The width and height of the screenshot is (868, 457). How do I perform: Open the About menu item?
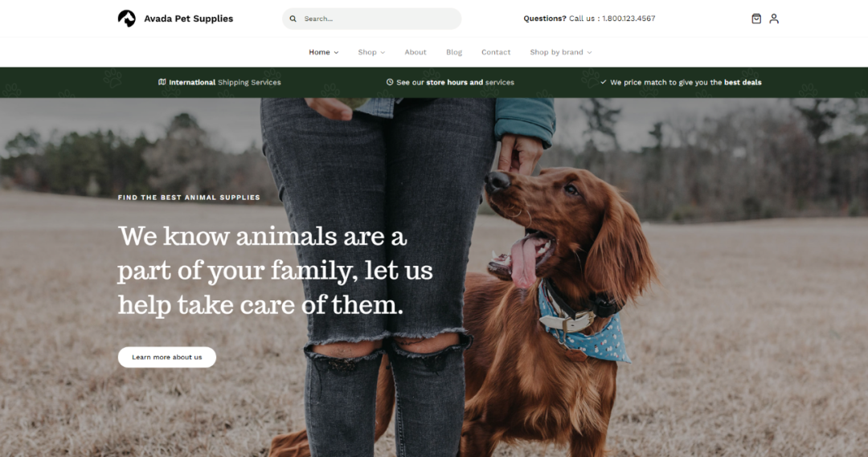(x=416, y=52)
